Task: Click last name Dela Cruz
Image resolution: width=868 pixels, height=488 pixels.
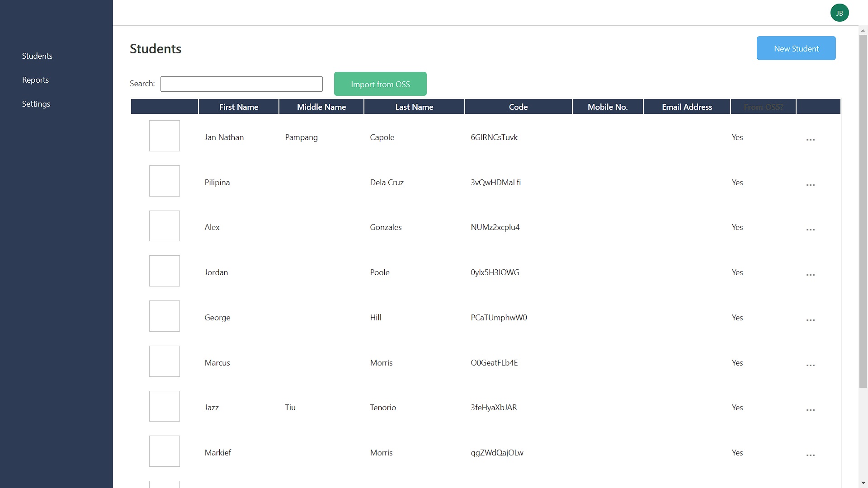Action: click(387, 183)
